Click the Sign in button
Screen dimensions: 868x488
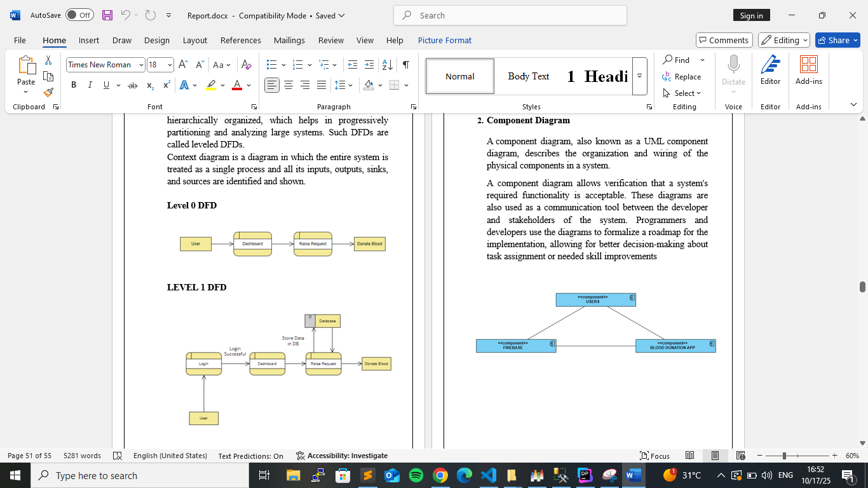(751, 15)
